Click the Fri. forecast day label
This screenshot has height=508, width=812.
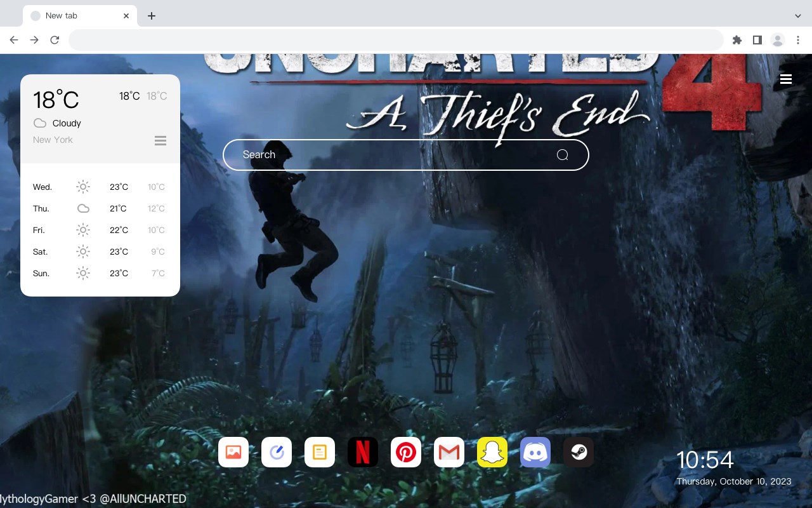tap(39, 230)
